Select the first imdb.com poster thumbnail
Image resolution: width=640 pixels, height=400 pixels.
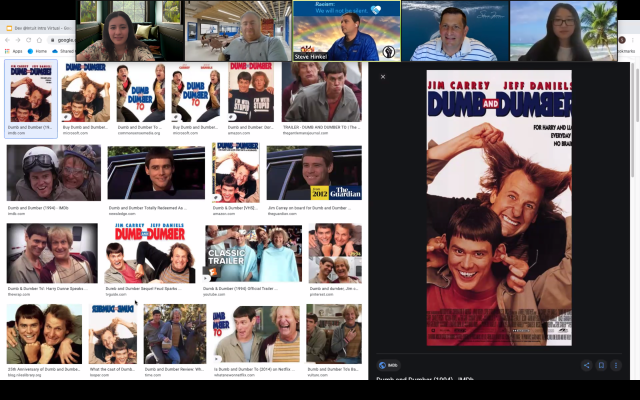coord(31,92)
